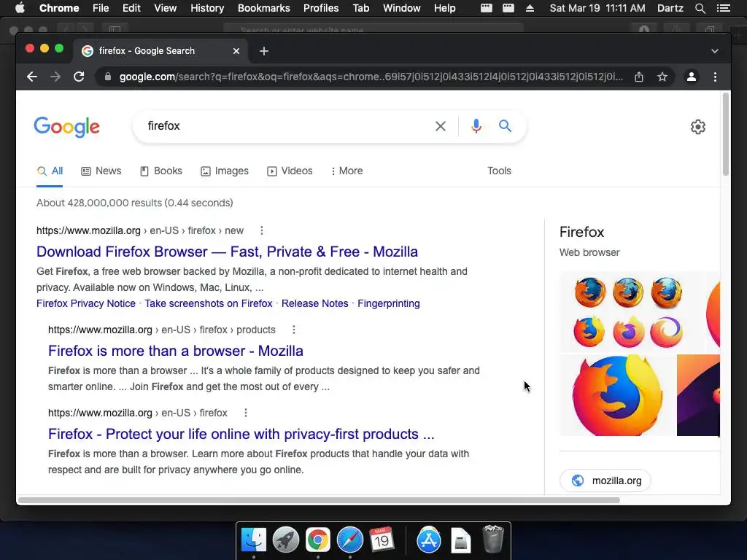Expand the tab search chevron
The image size is (747, 560).
pyautogui.click(x=715, y=51)
